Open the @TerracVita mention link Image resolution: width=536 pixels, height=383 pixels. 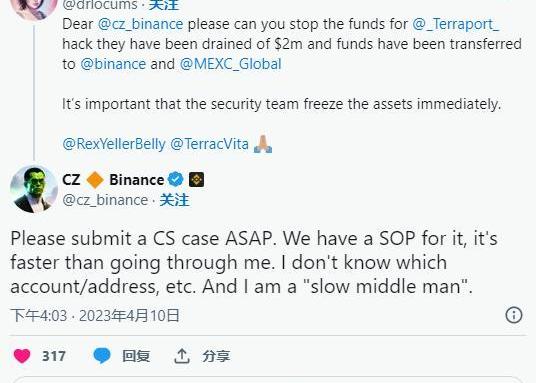click(209, 144)
